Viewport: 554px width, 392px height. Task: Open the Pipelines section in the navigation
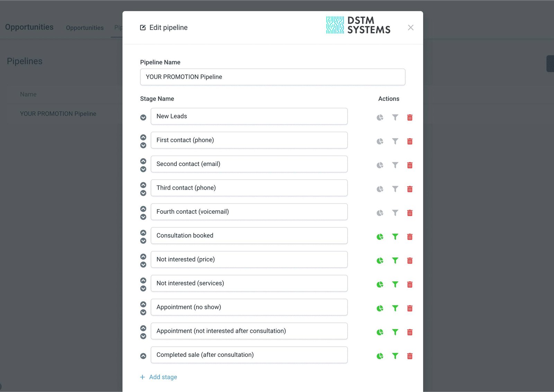[x=119, y=28]
